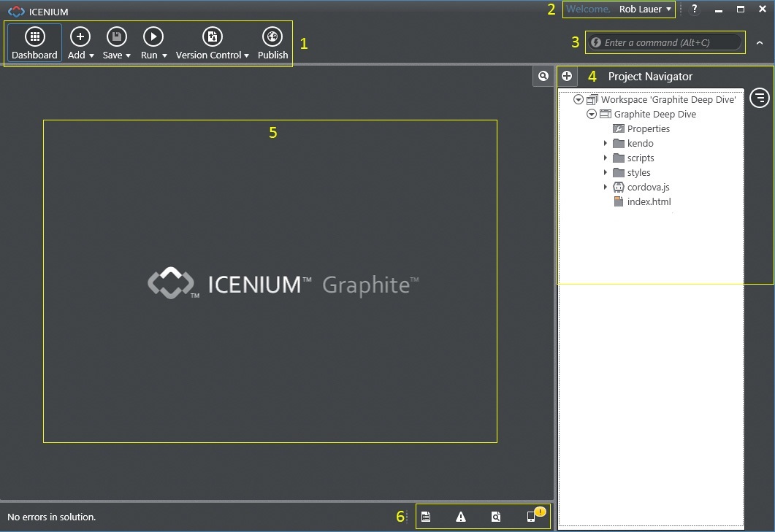Select Workspace 'Graphite Deep Dive' label
The image size is (775, 532).
point(668,100)
